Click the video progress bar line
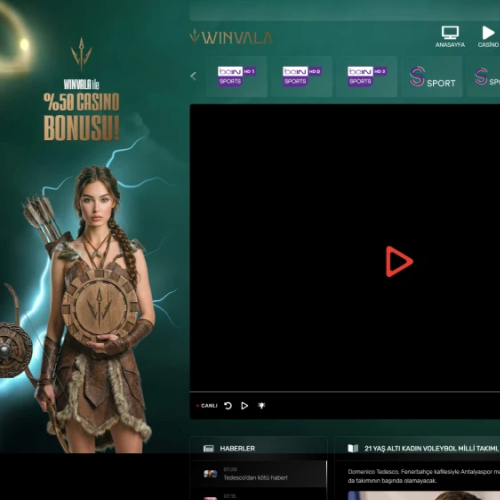This screenshot has width=500, height=500. [x=345, y=392]
